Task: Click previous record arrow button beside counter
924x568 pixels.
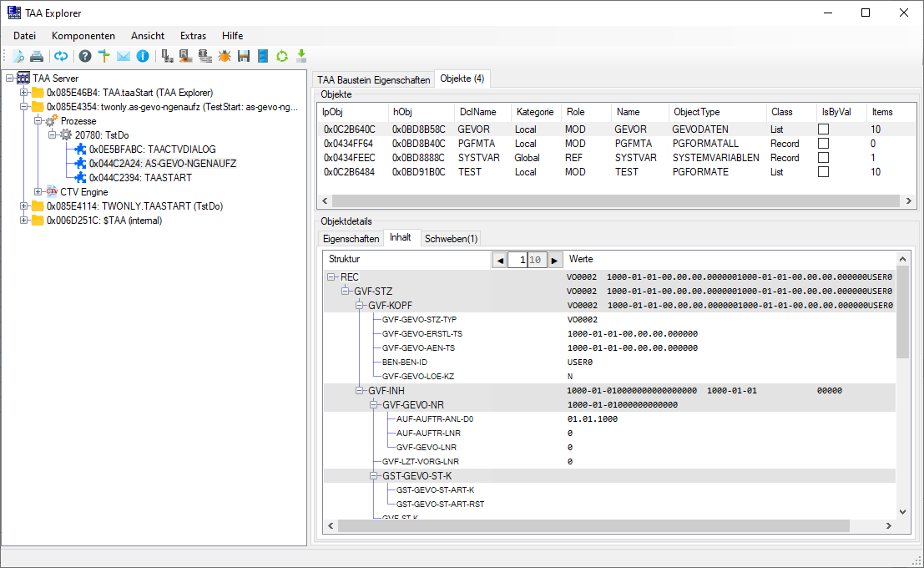Action: 499,261
